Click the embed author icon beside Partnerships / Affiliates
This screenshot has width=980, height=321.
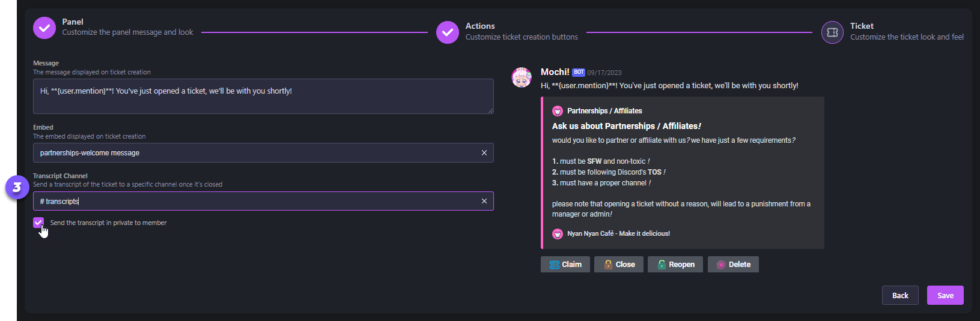point(558,111)
